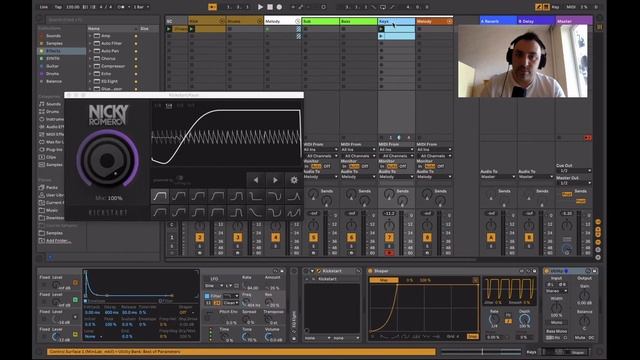
Task: Open Kickstart settings gear
Action: point(294,180)
